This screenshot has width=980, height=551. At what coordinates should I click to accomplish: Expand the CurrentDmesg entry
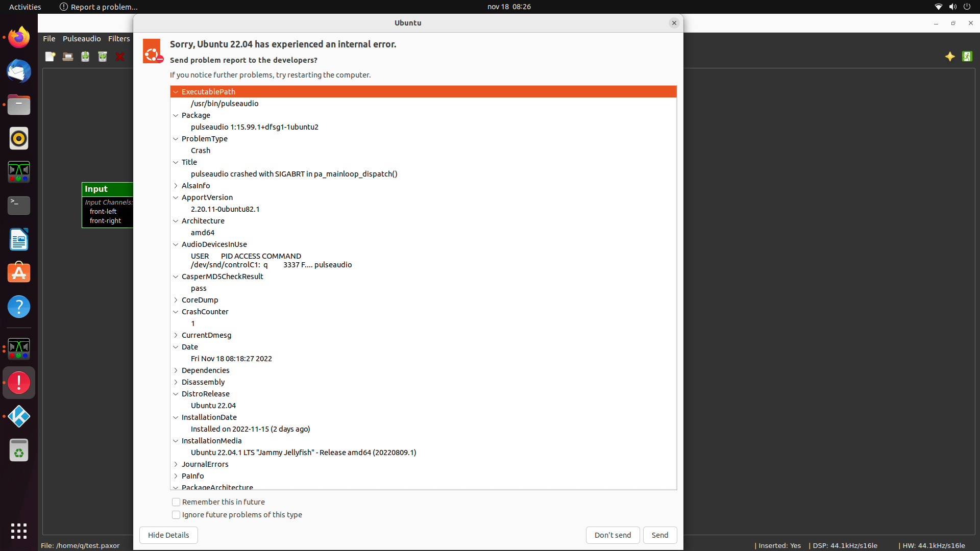pyautogui.click(x=176, y=335)
